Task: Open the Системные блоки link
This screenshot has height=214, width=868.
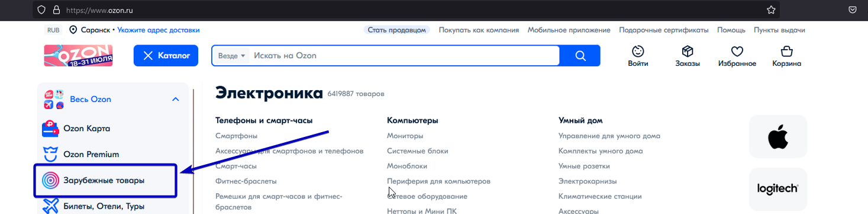Action: tap(418, 151)
